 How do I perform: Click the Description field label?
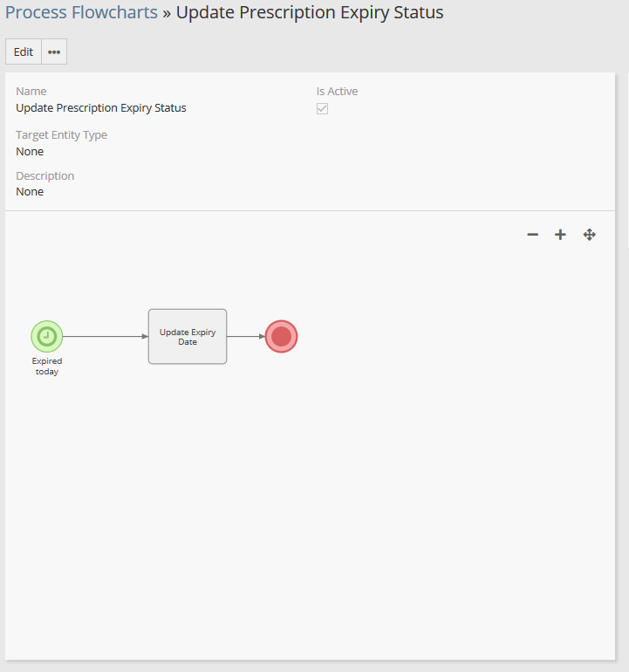coord(44,175)
